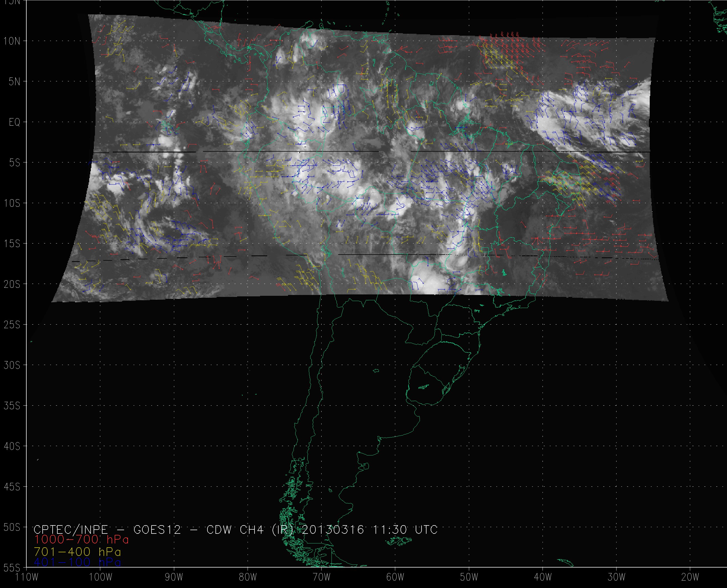Click the 20S latitude axis label
The height and width of the screenshot is (588, 727).
(12, 284)
